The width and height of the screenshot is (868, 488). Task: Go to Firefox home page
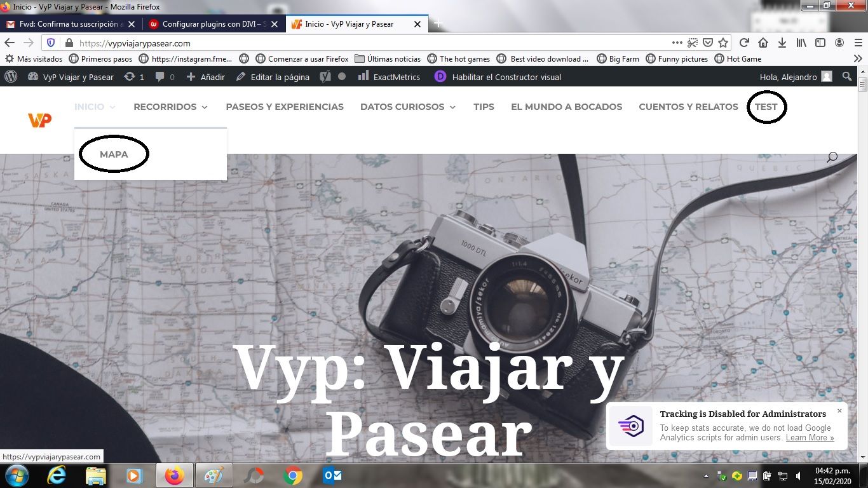pos(763,43)
